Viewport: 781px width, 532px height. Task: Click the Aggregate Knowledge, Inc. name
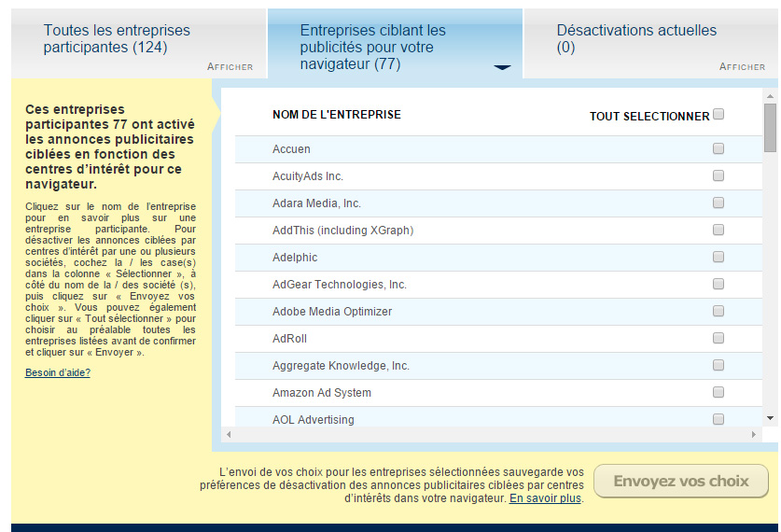342,366
